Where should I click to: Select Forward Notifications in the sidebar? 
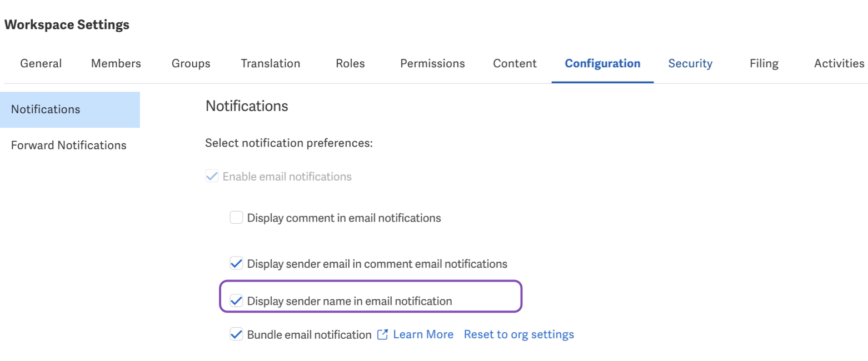pyautogui.click(x=68, y=145)
